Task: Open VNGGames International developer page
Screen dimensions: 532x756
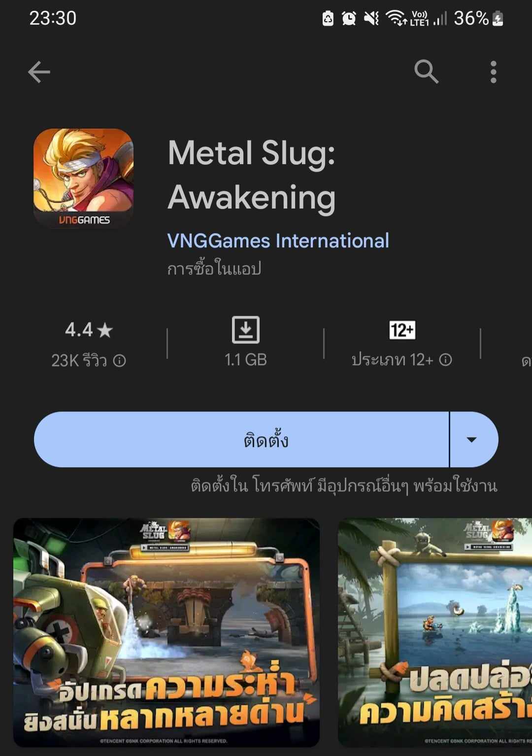Action: click(278, 241)
